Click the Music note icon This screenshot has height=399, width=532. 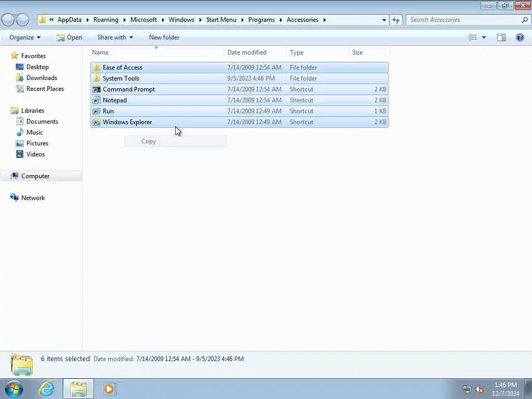click(20, 132)
